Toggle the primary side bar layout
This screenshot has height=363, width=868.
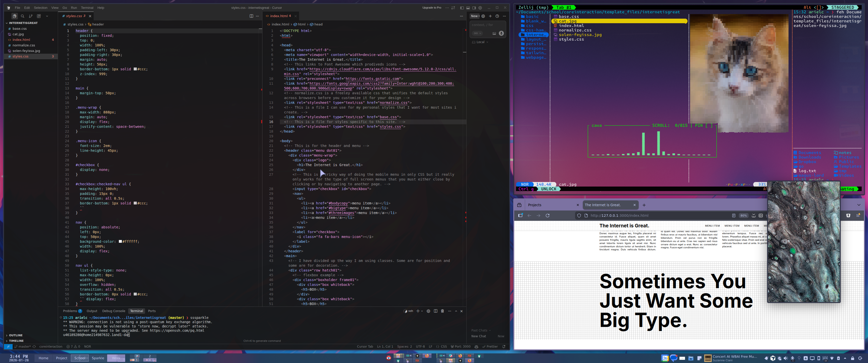coord(462,8)
